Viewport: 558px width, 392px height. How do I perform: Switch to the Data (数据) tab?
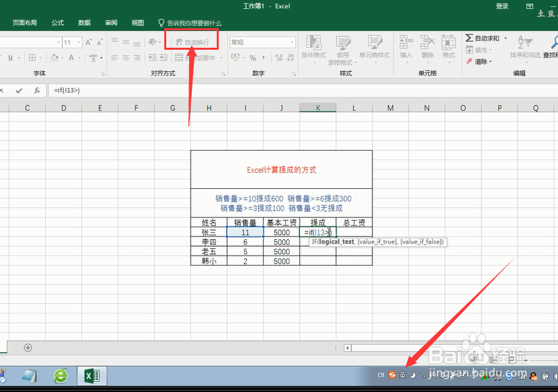click(x=84, y=23)
